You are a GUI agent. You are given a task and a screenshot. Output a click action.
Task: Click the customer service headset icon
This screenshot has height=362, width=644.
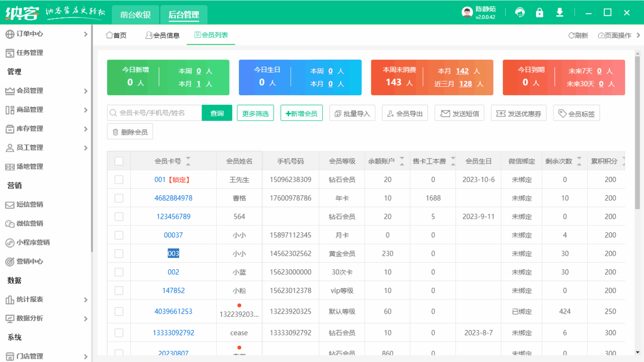[520, 12]
